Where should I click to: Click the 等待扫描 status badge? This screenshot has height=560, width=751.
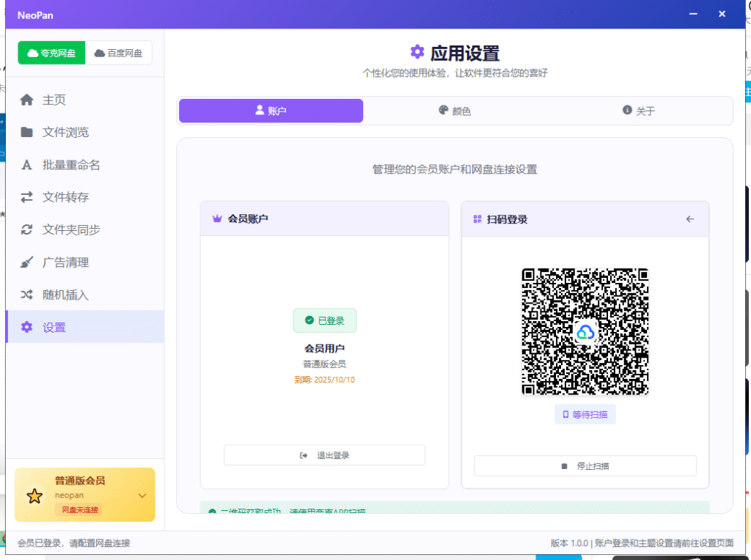(585, 414)
